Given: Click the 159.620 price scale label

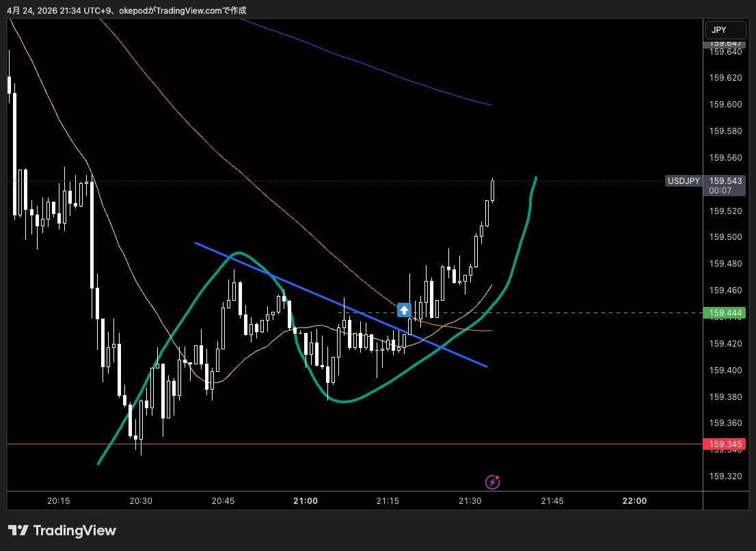Looking at the screenshot, I should 725,78.
